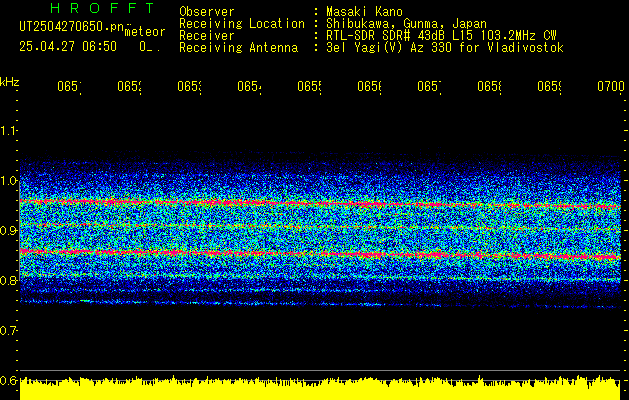The height and width of the screenshot is (400, 629).
Task: Click the 0651 time axis marker
Action: (x=69, y=86)
